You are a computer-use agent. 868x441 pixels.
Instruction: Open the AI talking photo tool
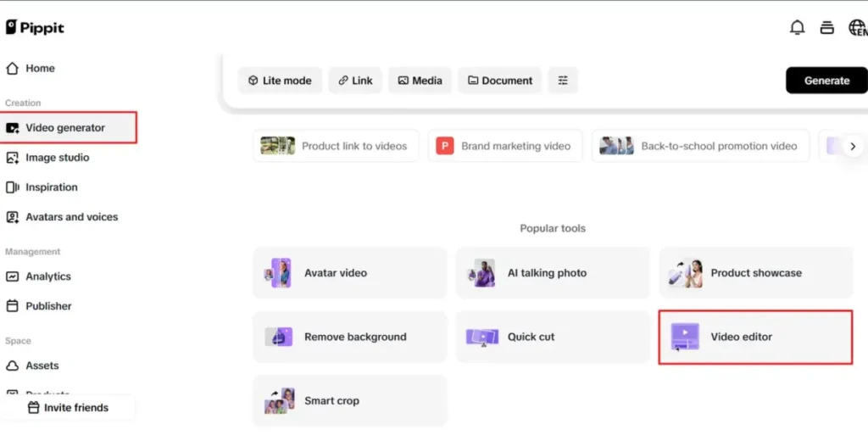point(553,272)
